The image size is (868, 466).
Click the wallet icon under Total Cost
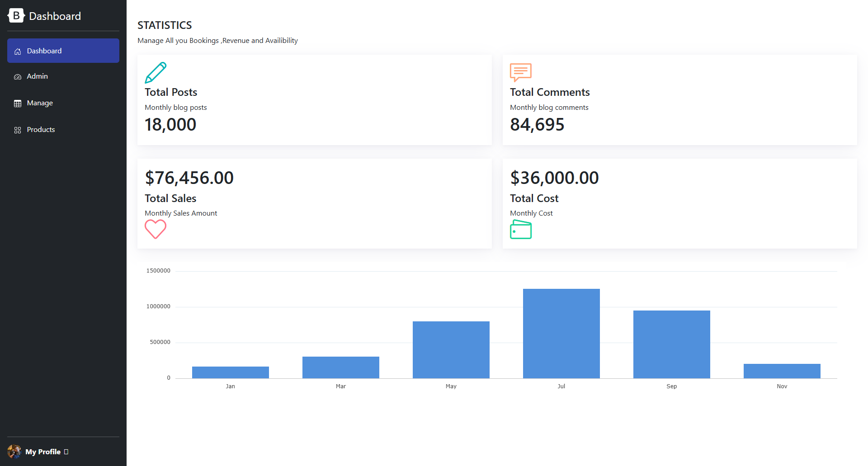[x=521, y=229]
